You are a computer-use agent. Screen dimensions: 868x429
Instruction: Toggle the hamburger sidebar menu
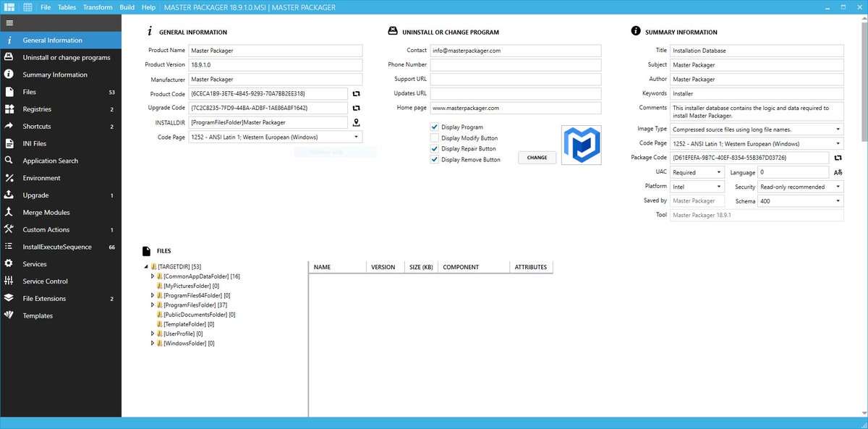pyautogui.click(x=9, y=23)
